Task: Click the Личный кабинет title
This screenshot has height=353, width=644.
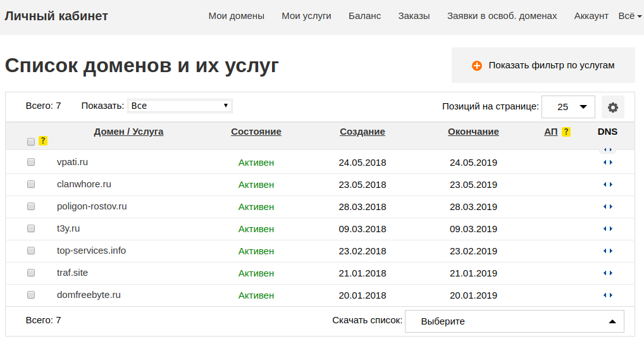Action: coord(56,16)
